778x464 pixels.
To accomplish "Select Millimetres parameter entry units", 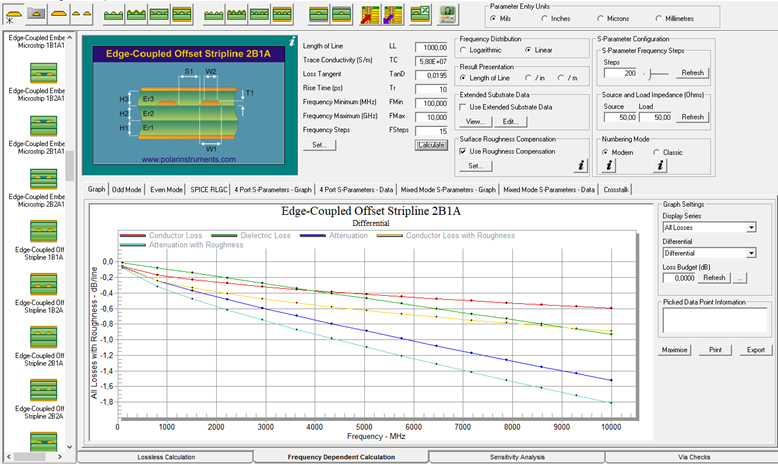I will click(658, 18).
